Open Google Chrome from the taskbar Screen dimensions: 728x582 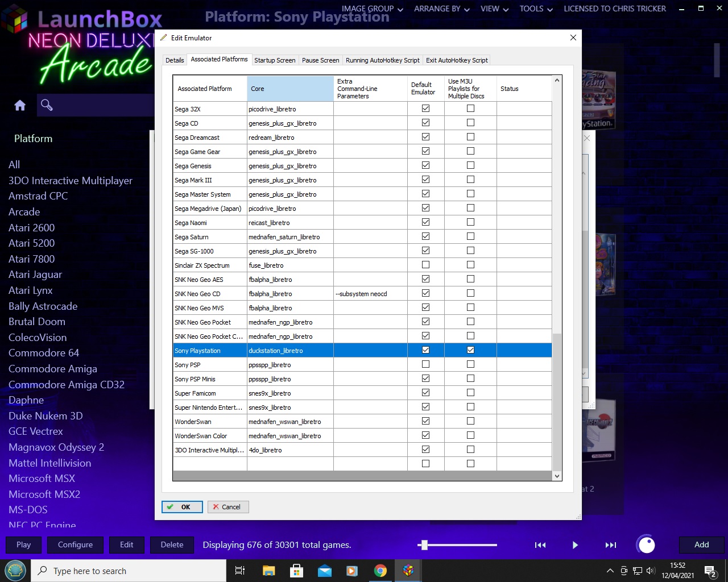[x=380, y=571]
